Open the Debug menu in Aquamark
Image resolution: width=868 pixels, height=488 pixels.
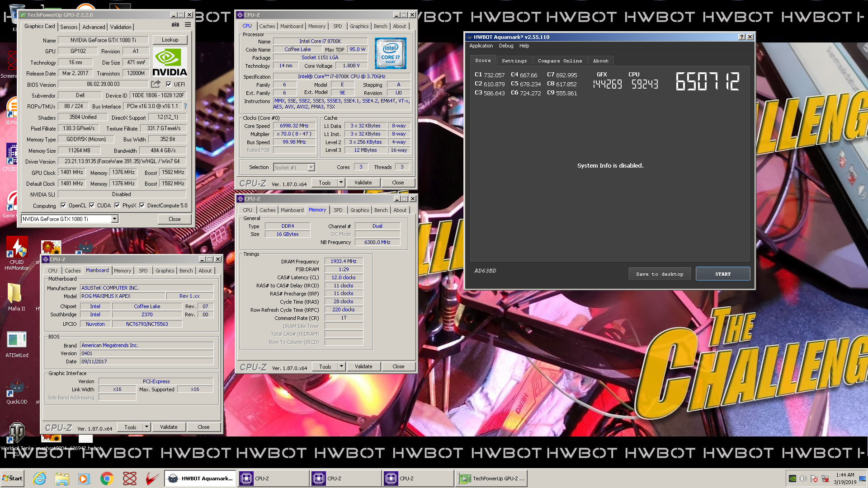pos(506,46)
